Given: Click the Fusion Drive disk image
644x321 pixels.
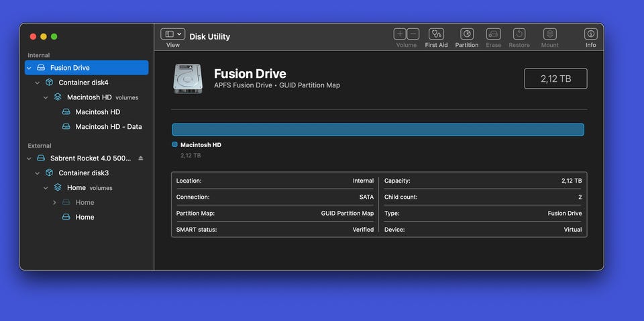Looking at the screenshot, I should pyautogui.click(x=188, y=79).
